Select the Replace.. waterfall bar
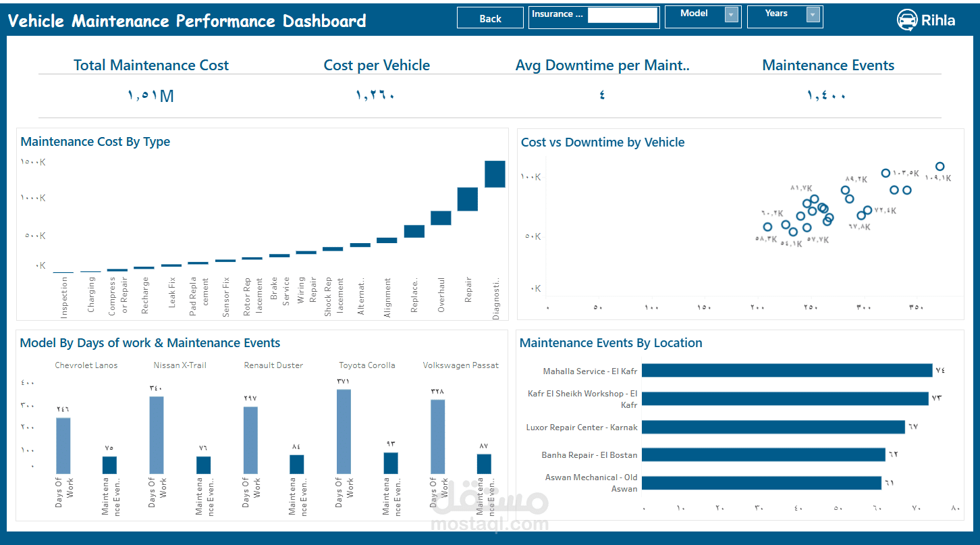This screenshot has height=545, width=980. pos(414,232)
